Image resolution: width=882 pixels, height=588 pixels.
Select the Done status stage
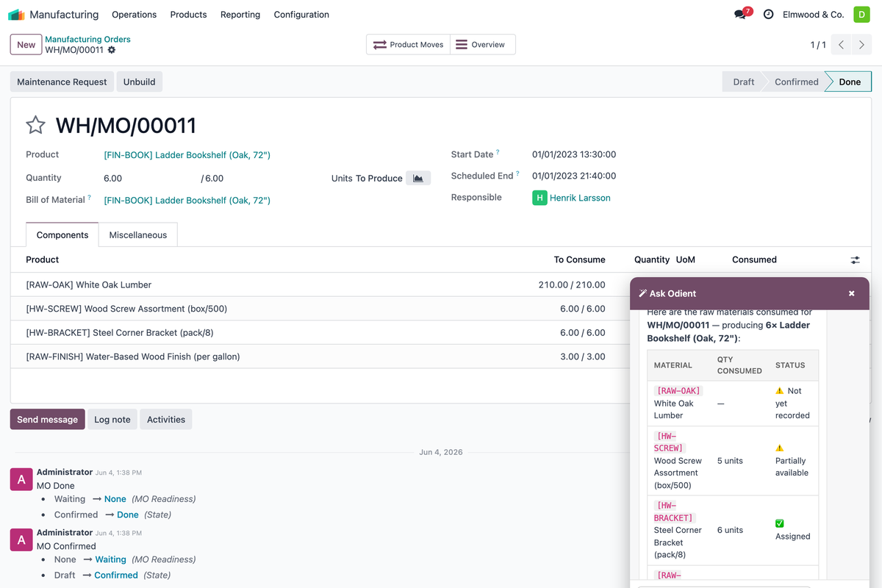pyautogui.click(x=850, y=82)
